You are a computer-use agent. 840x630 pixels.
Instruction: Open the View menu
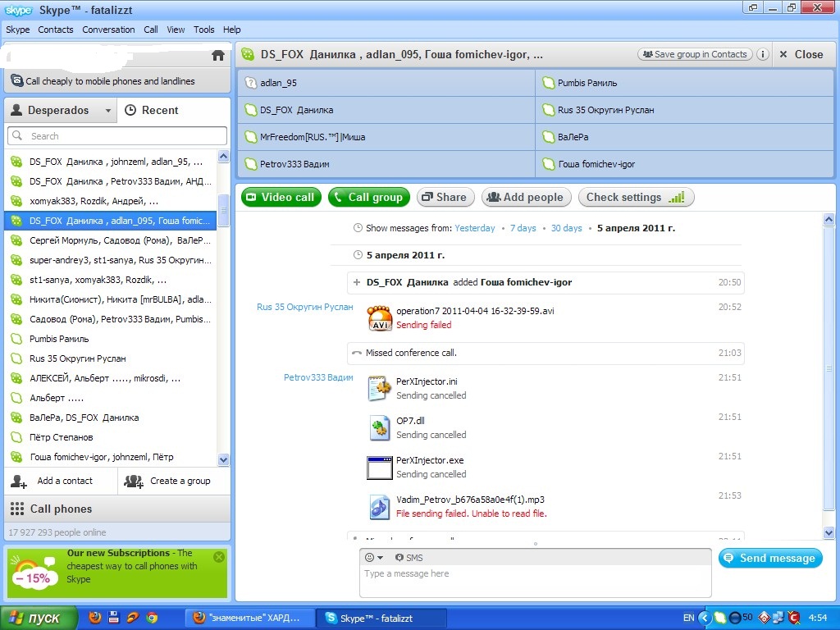176,30
